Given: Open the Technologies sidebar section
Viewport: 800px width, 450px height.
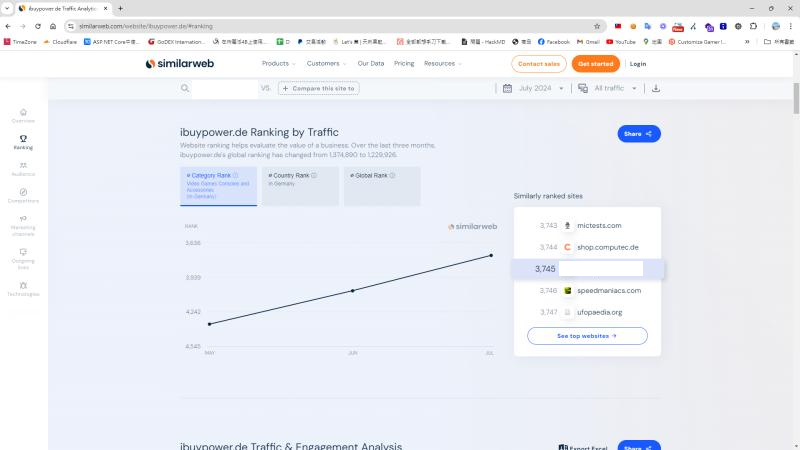Looking at the screenshot, I should click(23, 289).
